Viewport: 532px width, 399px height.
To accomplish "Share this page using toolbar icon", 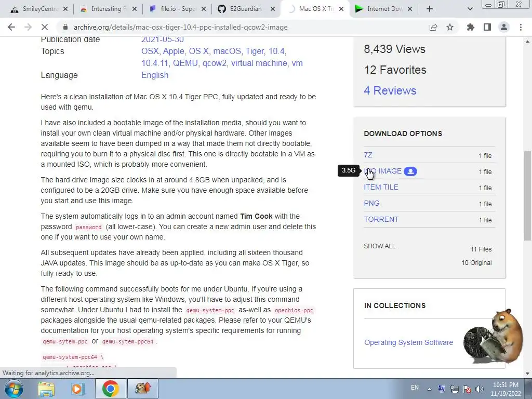I will (x=433, y=27).
